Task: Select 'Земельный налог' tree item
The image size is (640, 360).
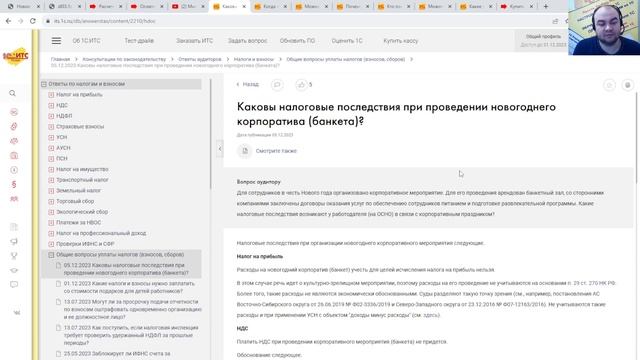Action: (x=78, y=191)
